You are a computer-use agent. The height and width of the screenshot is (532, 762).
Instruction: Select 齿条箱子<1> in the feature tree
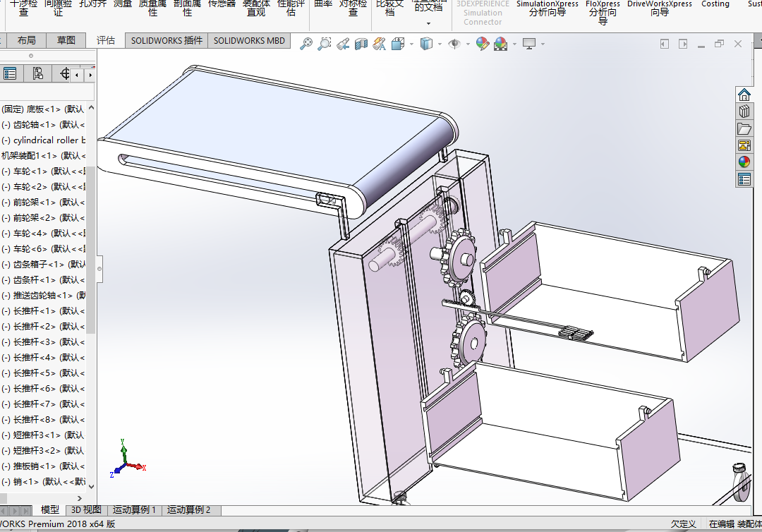pyautogui.click(x=43, y=265)
